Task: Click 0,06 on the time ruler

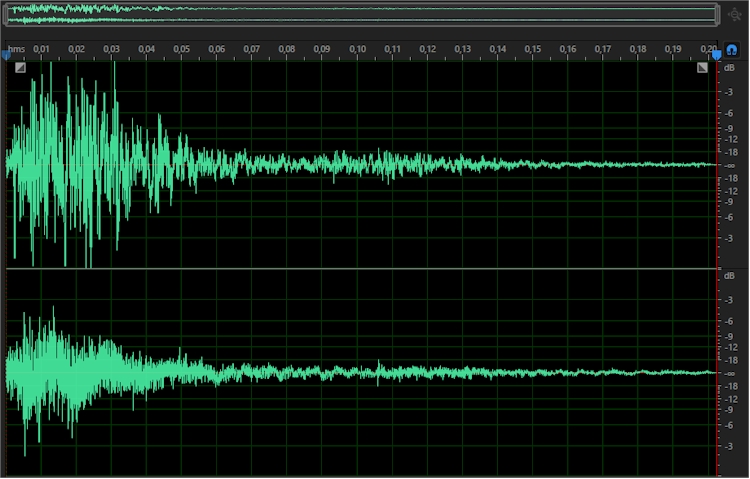Action: point(217,49)
